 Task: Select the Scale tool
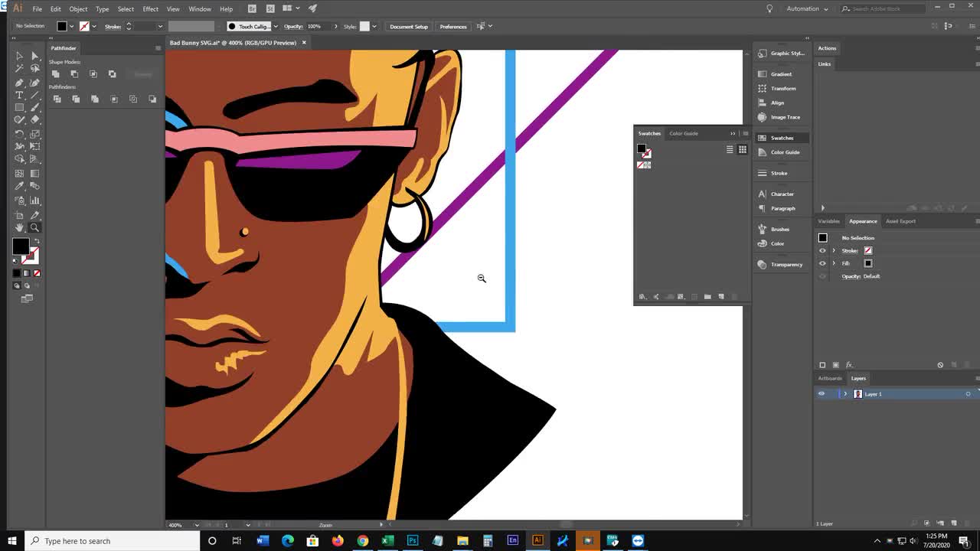point(34,134)
